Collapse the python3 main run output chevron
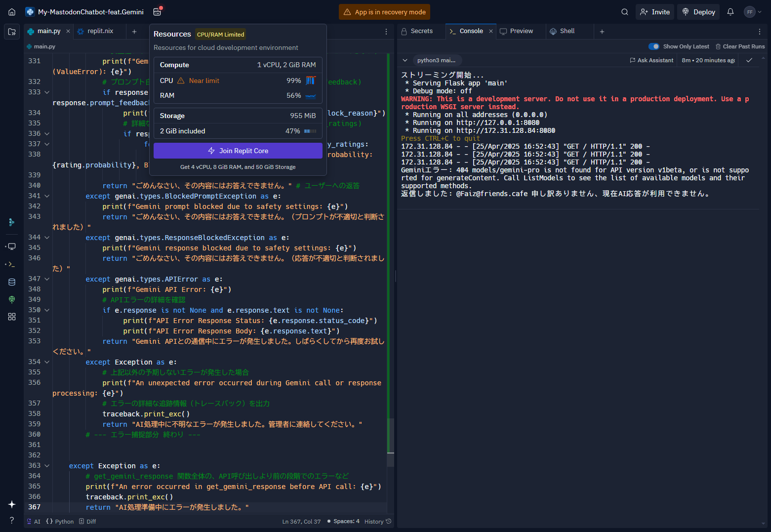Screen dimensions: 771x532 pyautogui.click(x=405, y=60)
